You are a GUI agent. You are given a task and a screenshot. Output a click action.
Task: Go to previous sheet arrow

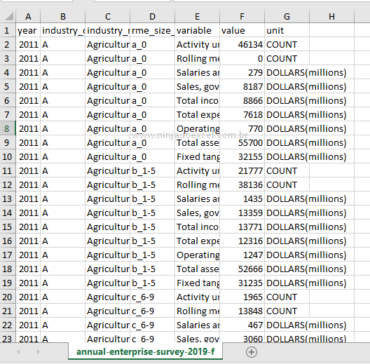pyautogui.click(x=18, y=352)
